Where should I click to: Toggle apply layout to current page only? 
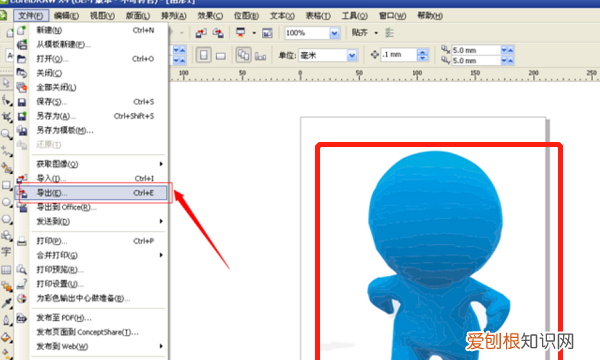[261, 56]
